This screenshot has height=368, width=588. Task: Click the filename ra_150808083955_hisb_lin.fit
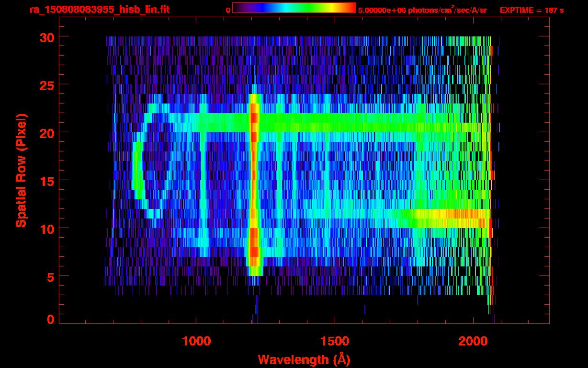[x=99, y=10]
